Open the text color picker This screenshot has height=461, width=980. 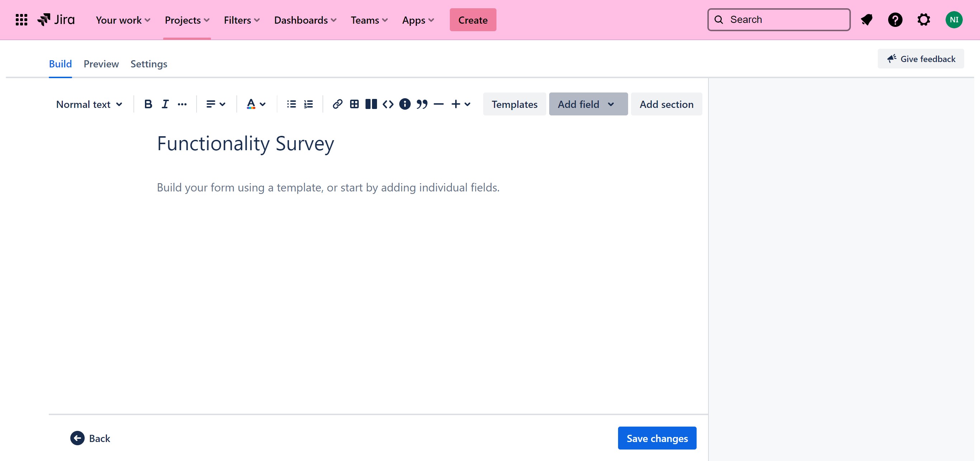pyautogui.click(x=256, y=104)
